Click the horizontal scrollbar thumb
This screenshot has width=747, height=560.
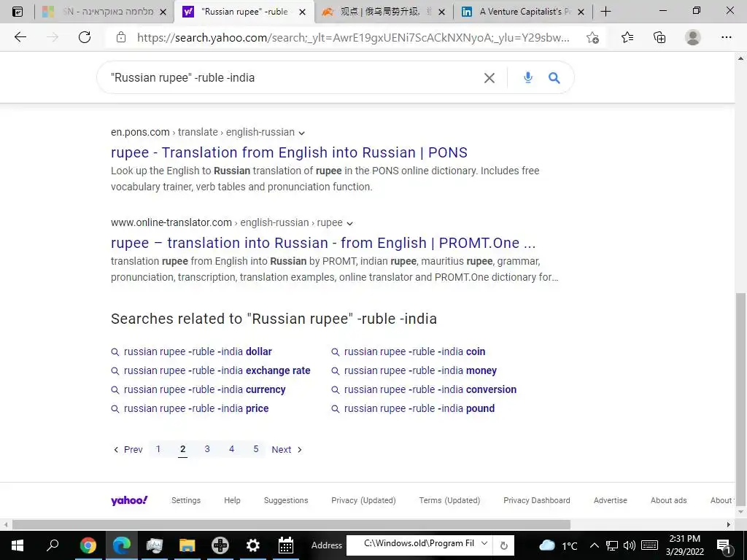291,525
